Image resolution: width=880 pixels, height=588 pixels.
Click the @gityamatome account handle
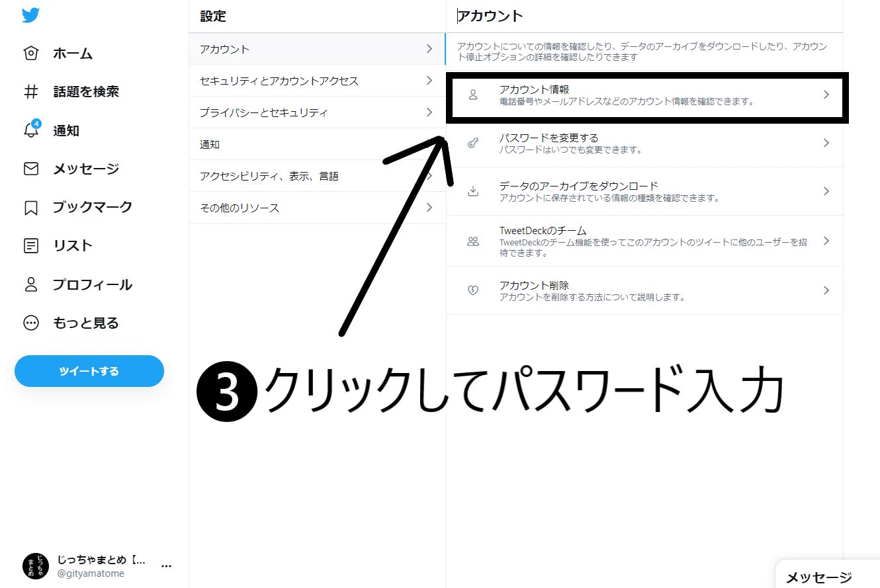(91, 574)
